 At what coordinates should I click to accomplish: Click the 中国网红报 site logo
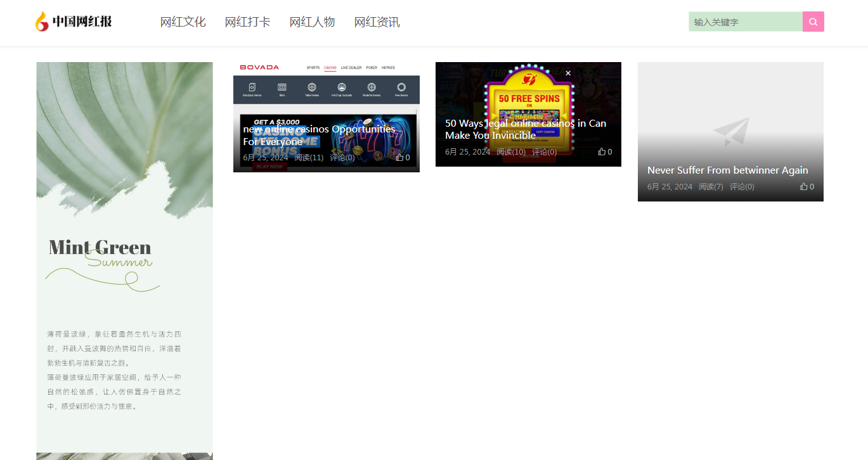tap(74, 22)
